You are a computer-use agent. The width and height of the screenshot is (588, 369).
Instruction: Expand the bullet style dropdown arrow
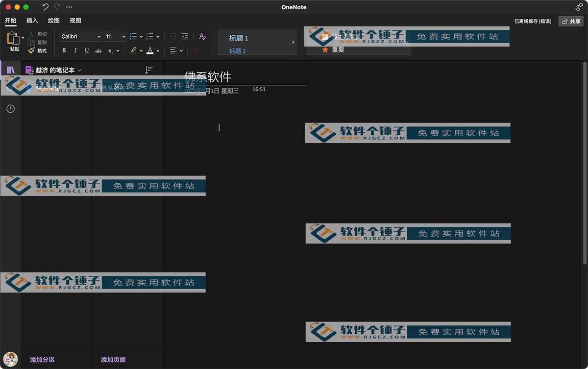point(141,37)
